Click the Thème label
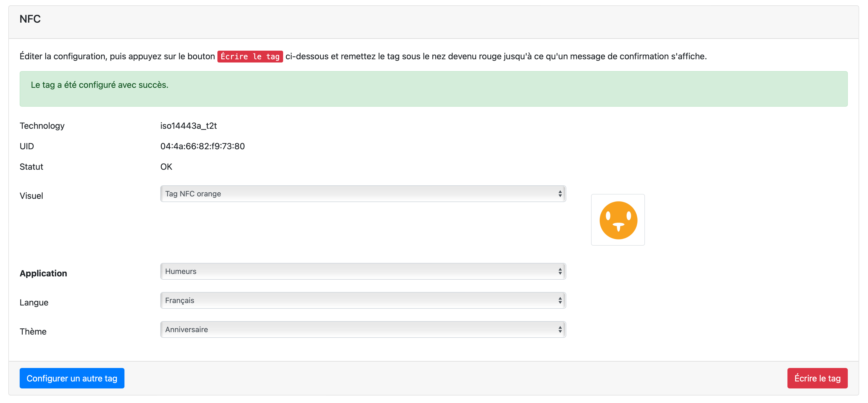Image resolution: width=868 pixels, height=403 pixels. [x=33, y=331]
